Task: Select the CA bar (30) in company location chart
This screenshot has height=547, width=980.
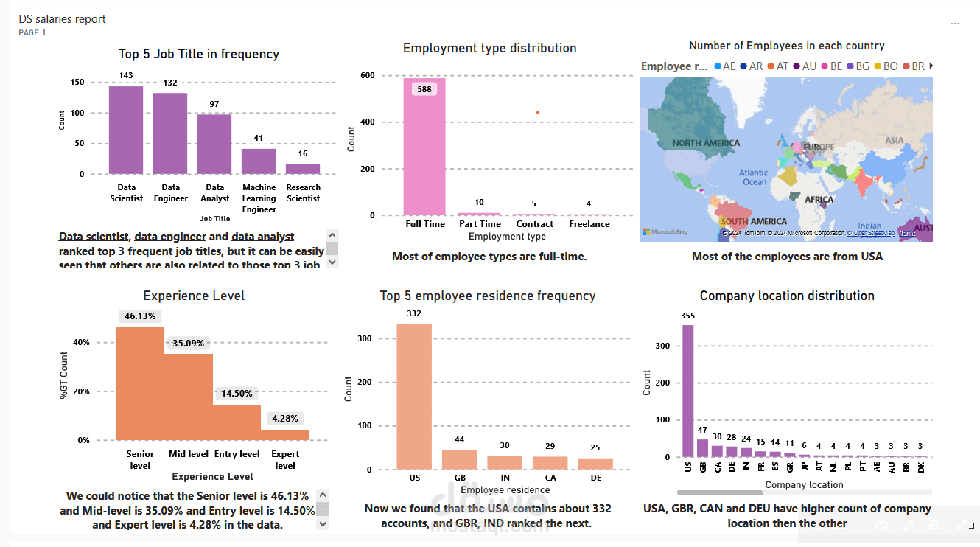Action: tap(717, 451)
